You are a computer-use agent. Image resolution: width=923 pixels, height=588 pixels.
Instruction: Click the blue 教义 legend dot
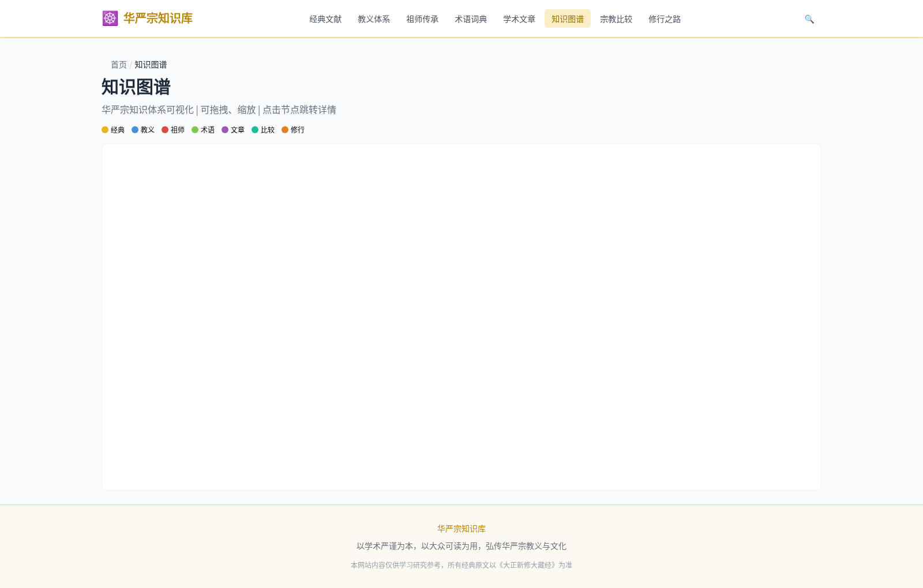135,130
